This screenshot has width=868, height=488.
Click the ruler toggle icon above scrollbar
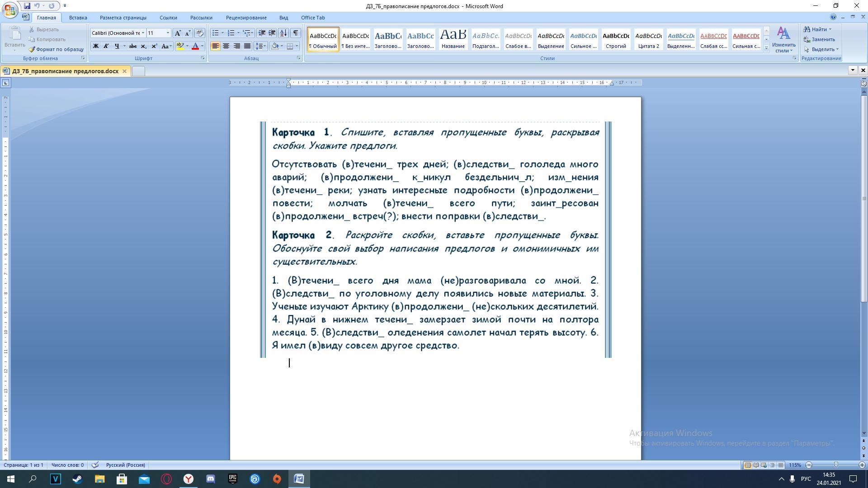(x=863, y=83)
